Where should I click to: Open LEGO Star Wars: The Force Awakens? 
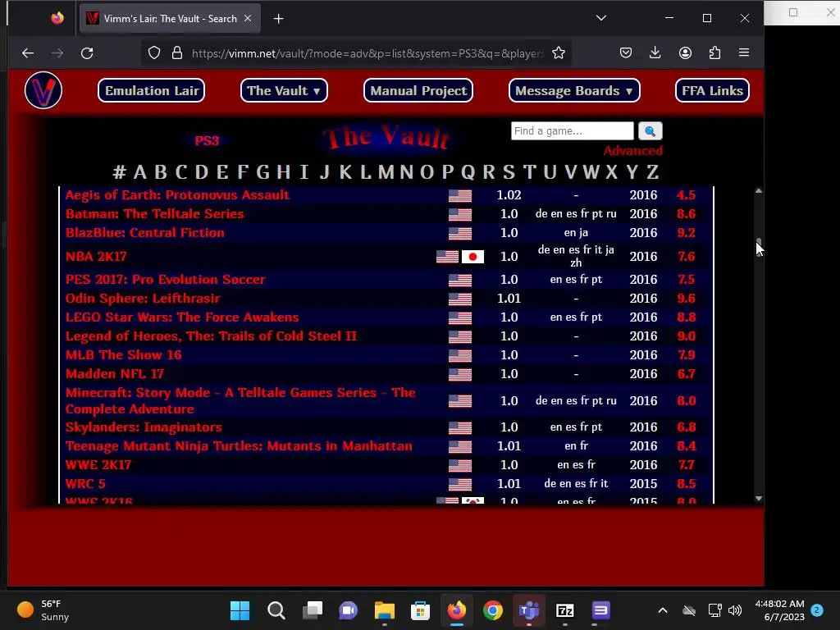coord(181,317)
